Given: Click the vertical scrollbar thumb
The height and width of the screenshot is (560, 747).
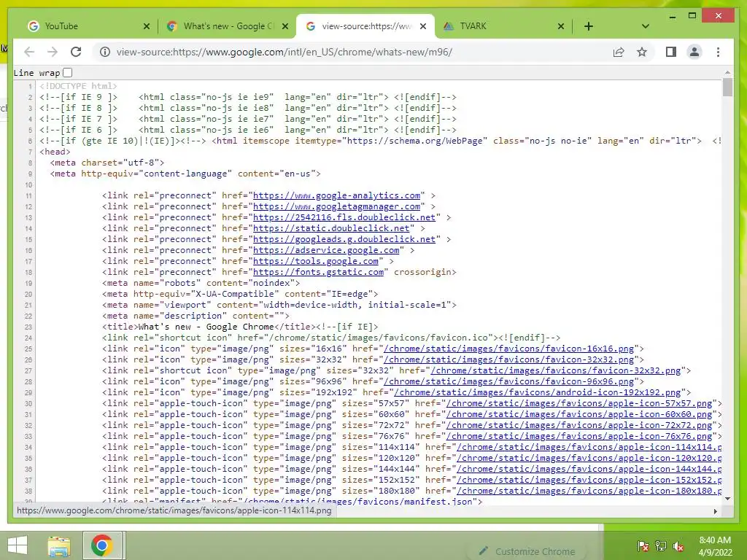Looking at the screenshot, I should tap(727, 87).
